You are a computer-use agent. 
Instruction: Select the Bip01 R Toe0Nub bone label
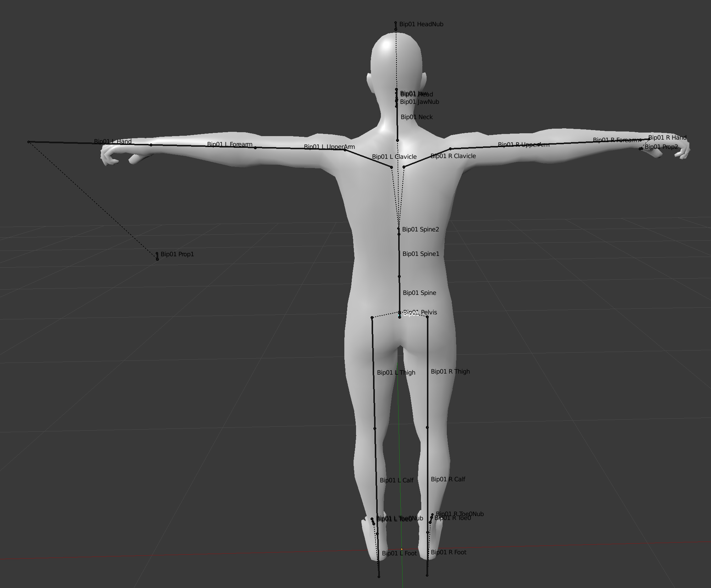point(460,514)
